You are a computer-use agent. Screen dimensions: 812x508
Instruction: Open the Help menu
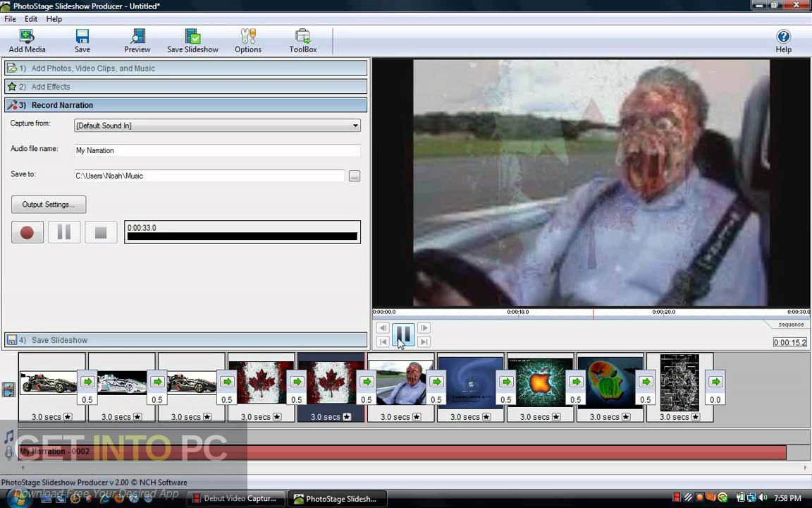tap(54, 18)
